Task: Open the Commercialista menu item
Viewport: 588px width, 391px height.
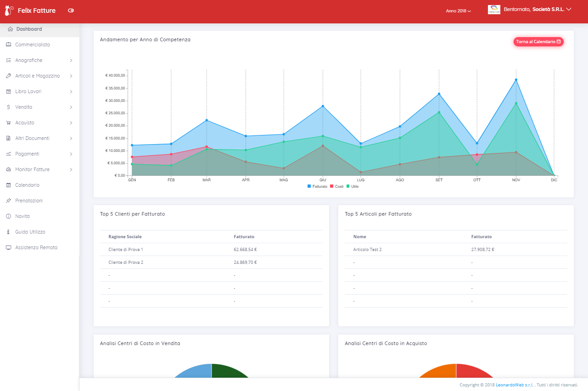Action: coord(39,45)
